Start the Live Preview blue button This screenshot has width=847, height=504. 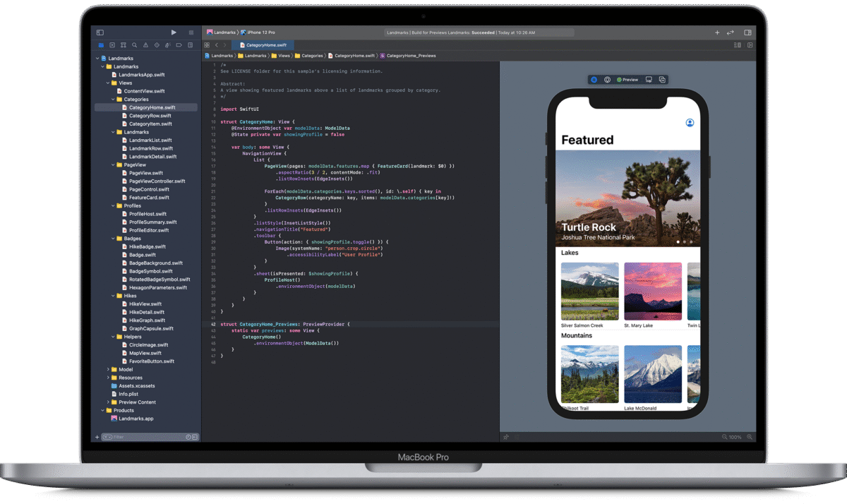[x=594, y=80]
